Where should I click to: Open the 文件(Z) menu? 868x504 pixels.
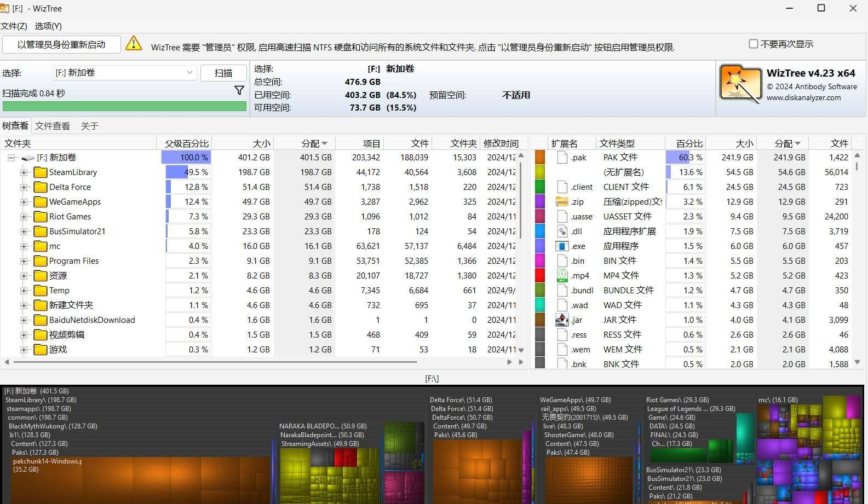click(x=14, y=26)
